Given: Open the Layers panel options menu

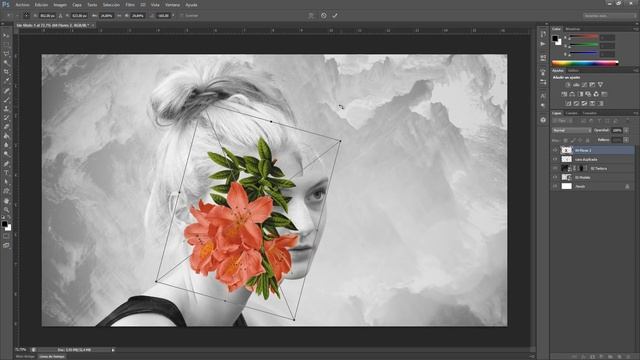Looking at the screenshot, I should (636, 113).
